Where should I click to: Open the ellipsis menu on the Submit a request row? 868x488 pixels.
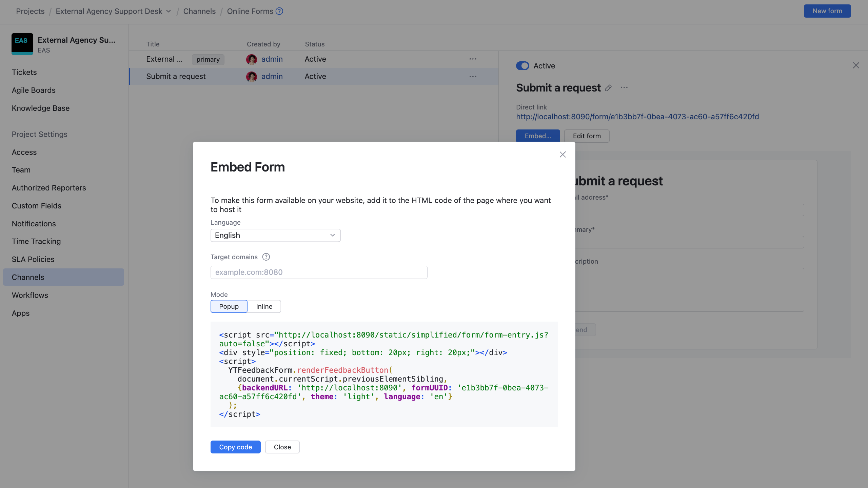tap(473, 77)
